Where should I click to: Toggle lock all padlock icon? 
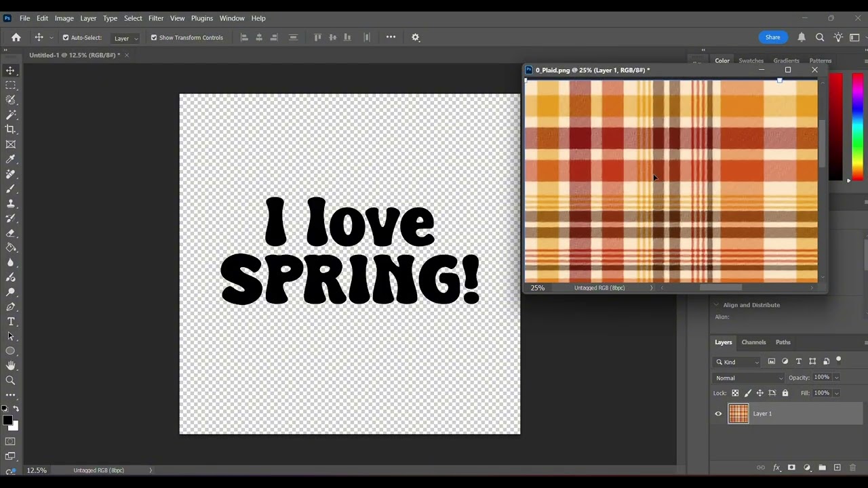pyautogui.click(x=785, y=393)
